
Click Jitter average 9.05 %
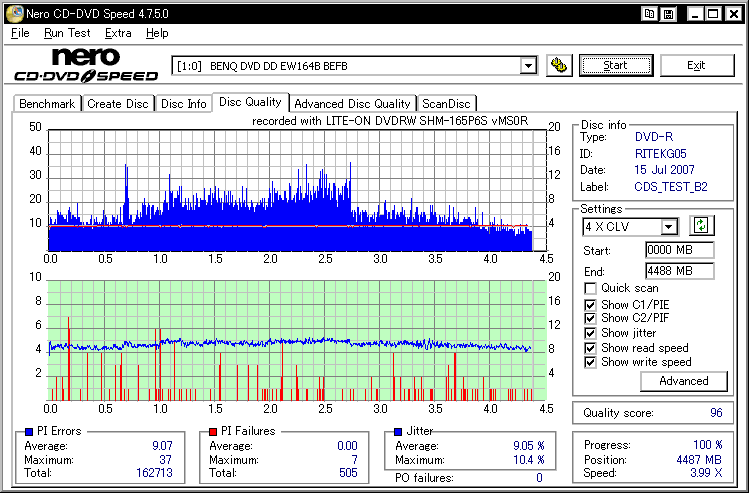[529, 446]
